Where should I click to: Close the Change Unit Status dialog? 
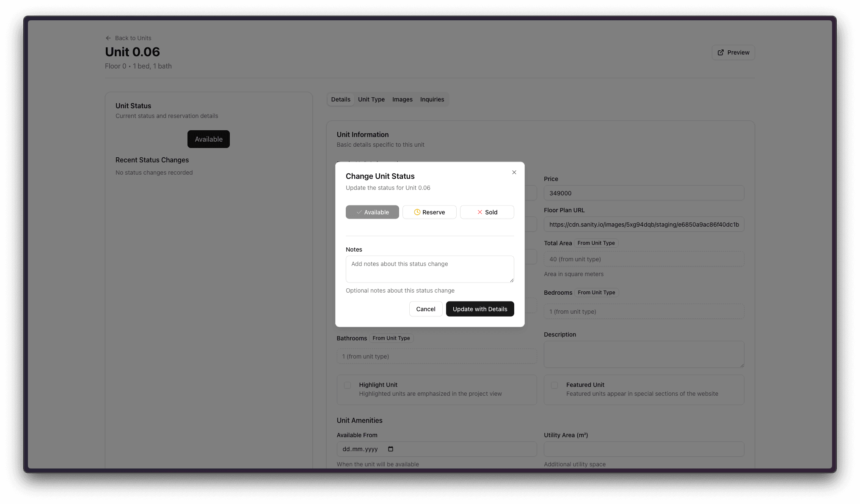(x=514, y=173)
